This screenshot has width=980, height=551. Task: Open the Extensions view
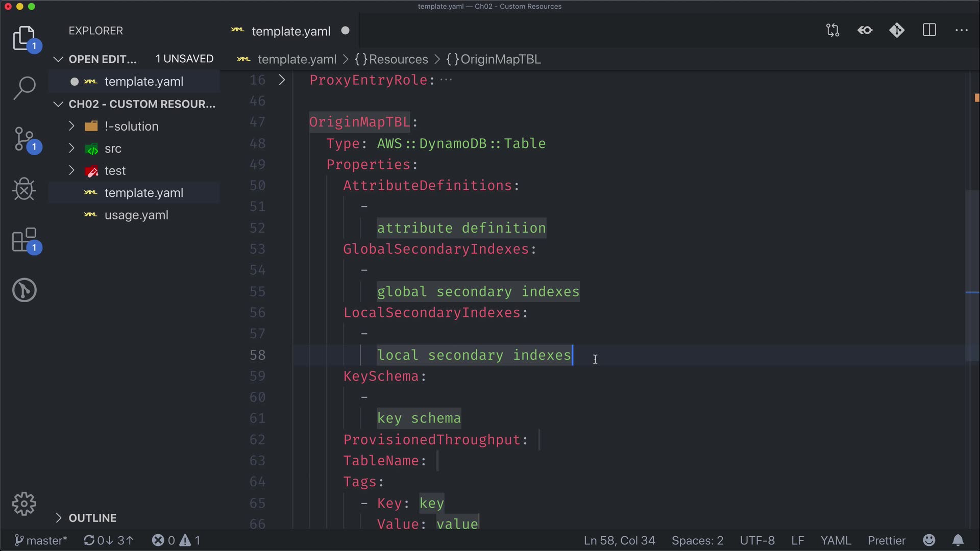pos(24,240)
